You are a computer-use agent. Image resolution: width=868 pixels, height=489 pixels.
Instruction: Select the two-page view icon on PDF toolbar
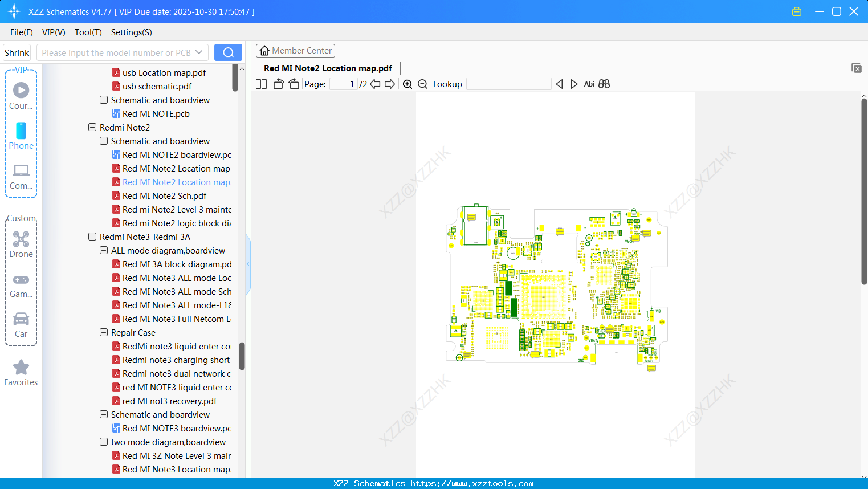coord(261,84)
